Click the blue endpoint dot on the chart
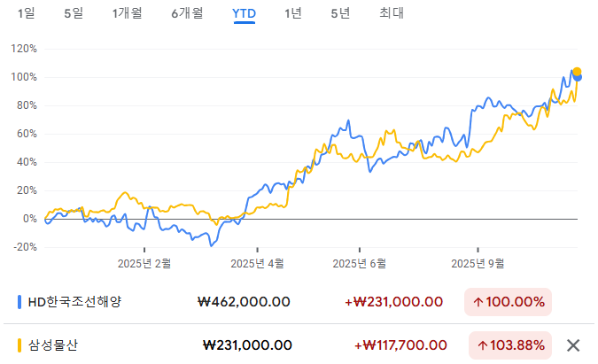598x364 pixels. [578, 77]
